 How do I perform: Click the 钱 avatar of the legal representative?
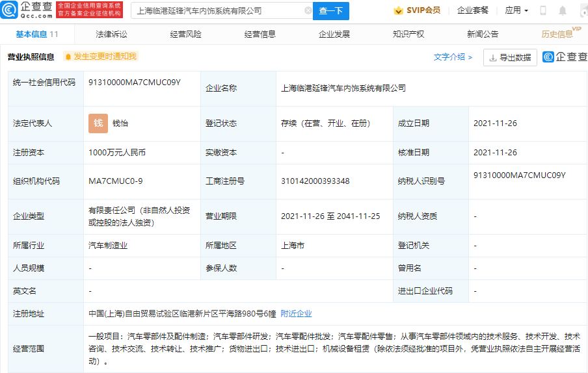(98, 123)
